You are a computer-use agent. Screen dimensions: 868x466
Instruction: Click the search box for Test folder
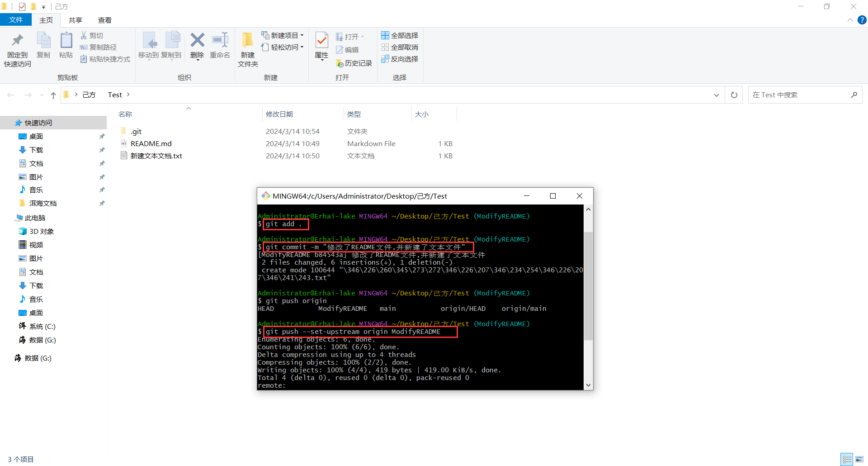pyautogui.click(x=800, y=95)
